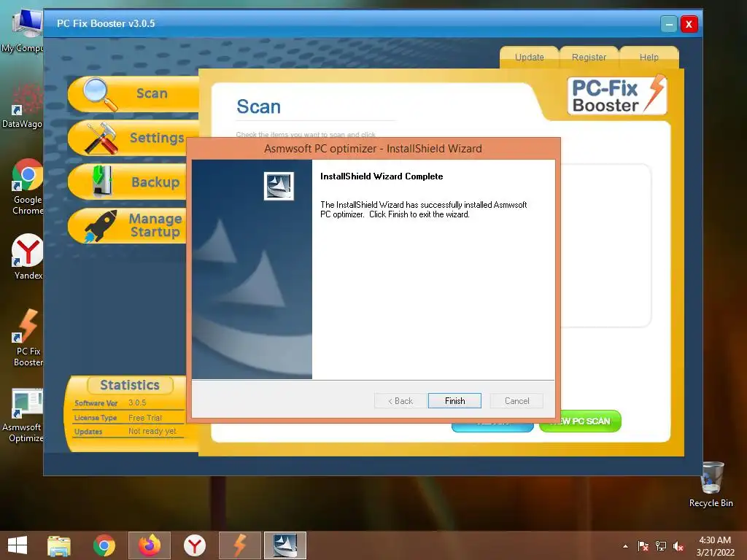Screen dimensions: 747x560
Task: Click the DataWagon desktop shortcut
Action: (23, 106)
